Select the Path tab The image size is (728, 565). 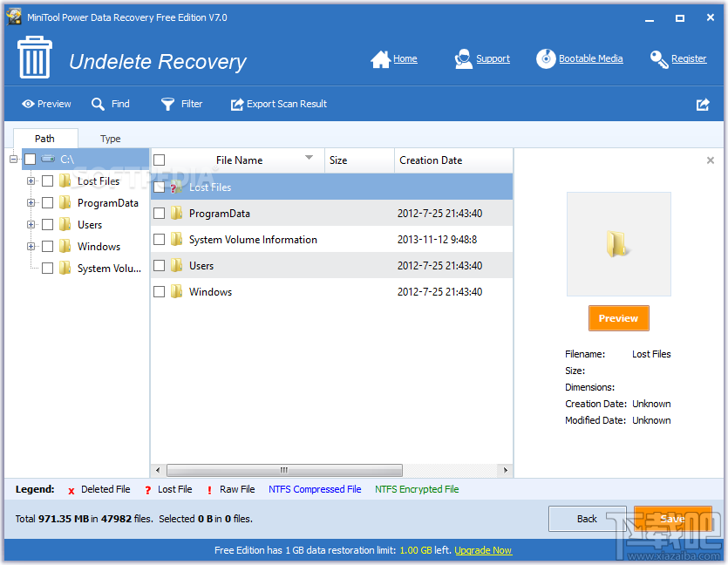pos(44,139)
